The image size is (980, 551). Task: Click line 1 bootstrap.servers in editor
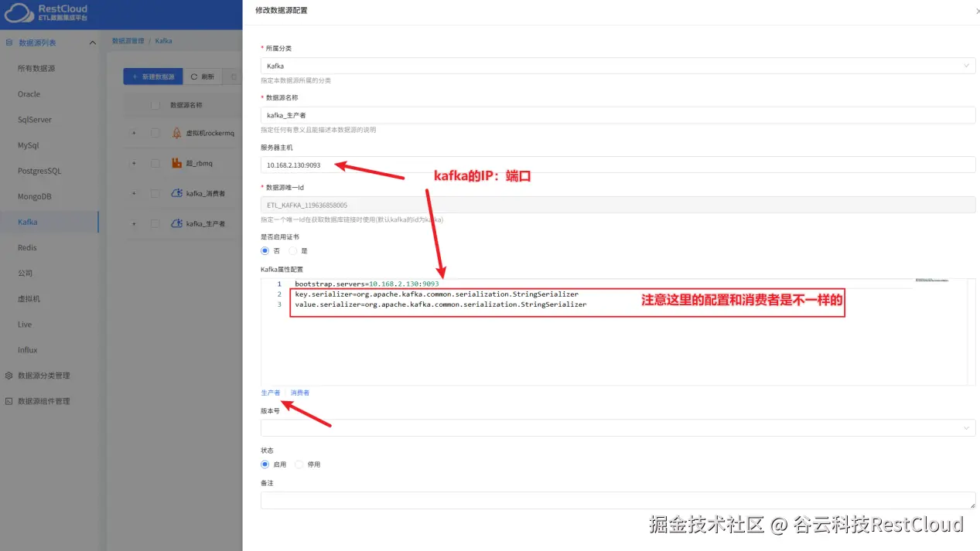367,284
